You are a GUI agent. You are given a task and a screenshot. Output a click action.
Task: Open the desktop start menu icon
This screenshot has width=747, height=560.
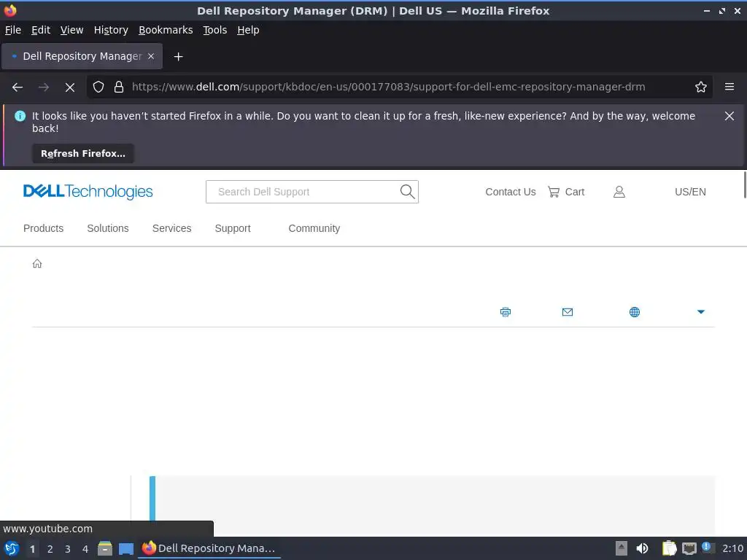pyautogui.click(x=12, y=548)
